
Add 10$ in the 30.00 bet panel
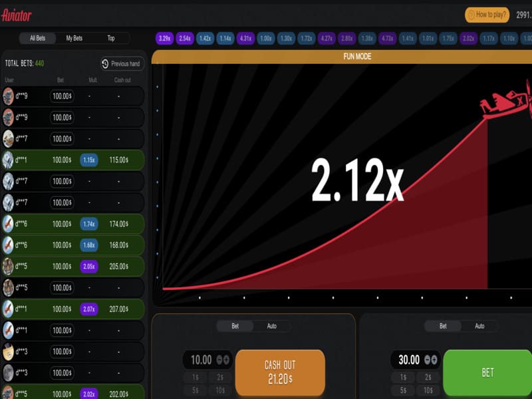(x=428, y=390)
